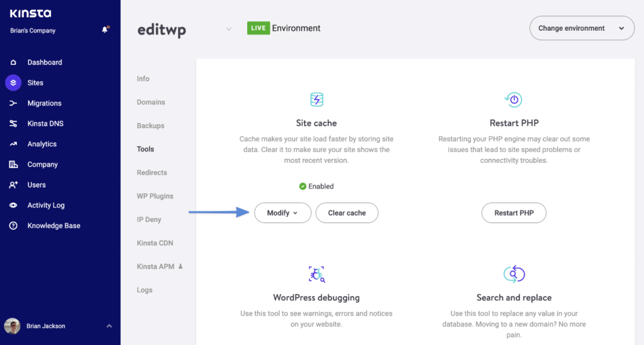This screenshot has height=345, width=644.
Task: Open the notifications bell
Action: pos(105,30)
